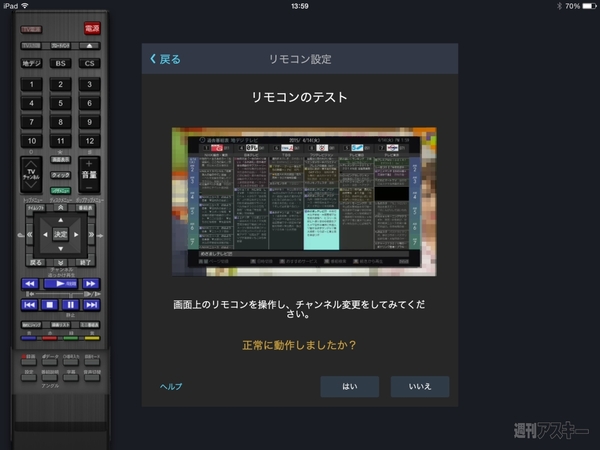This screenshot has height=450, width=600.
Task: Confirm with the はい button
Action: pos(349,386)
